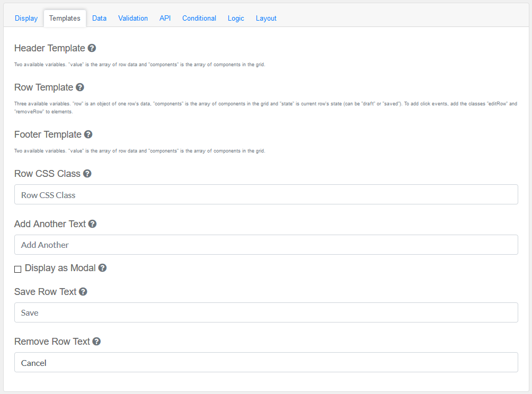
Task: Click help icon next to Save Row Text
Action: [83, 292]
